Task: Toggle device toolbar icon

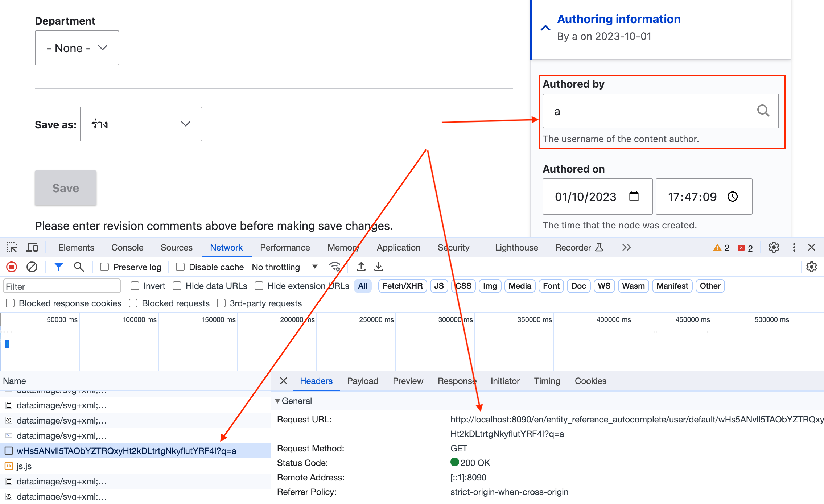Action: [32, 248]
